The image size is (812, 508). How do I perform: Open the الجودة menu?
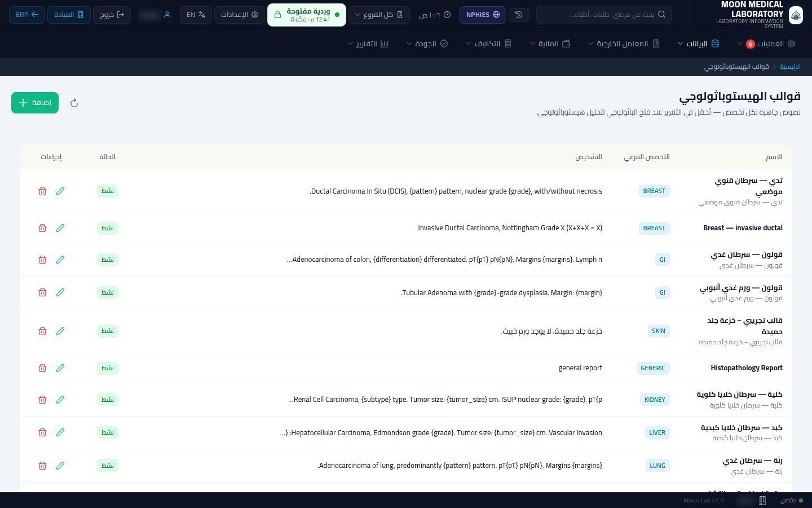click(x=427, y=44)
